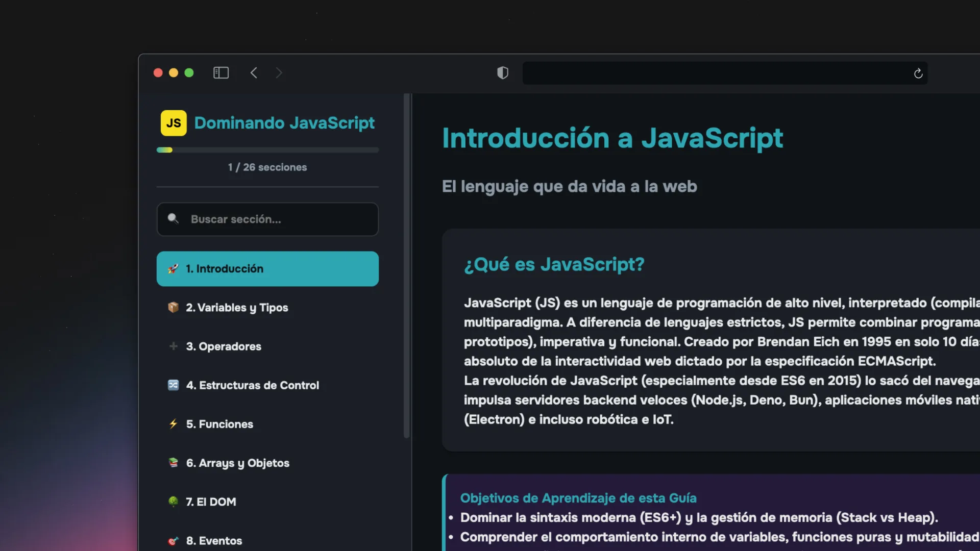Click the Objetivos de Aprendizaje heading
This screenshot has width=980, height=551.
pyautogui.click(x=578, y=498)
